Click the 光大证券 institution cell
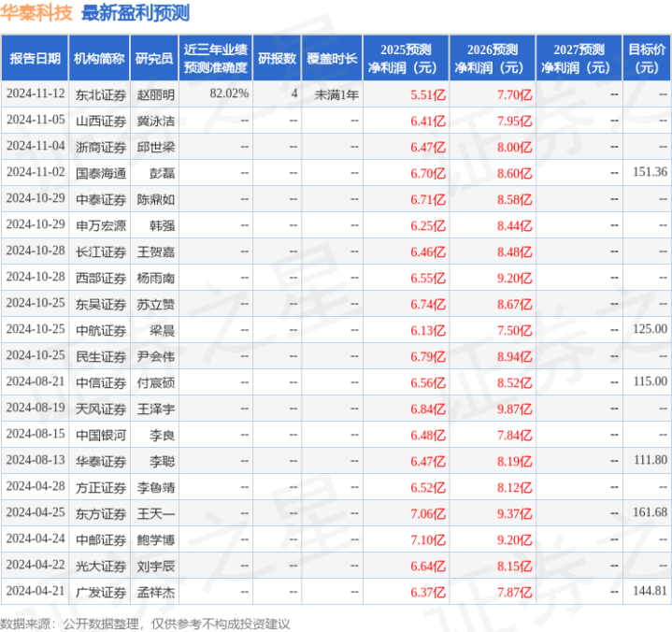Viewport: 672px width, 632px height. [101, 566]
